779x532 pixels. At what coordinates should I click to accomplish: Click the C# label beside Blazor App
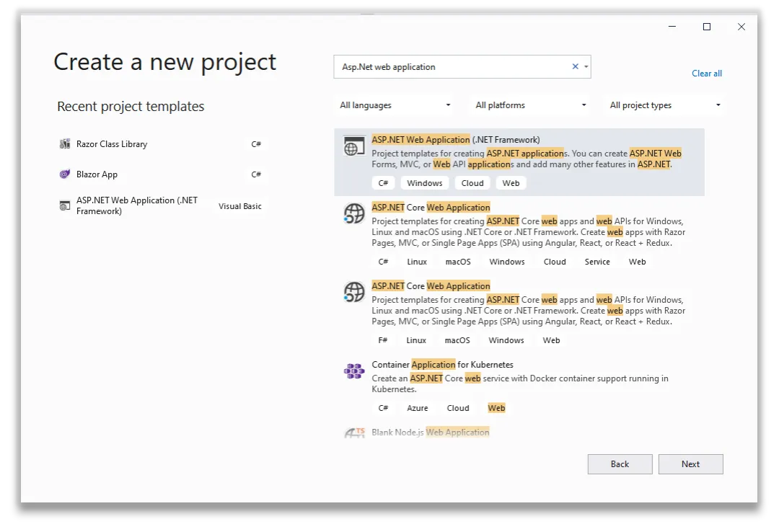coord(256,174)
